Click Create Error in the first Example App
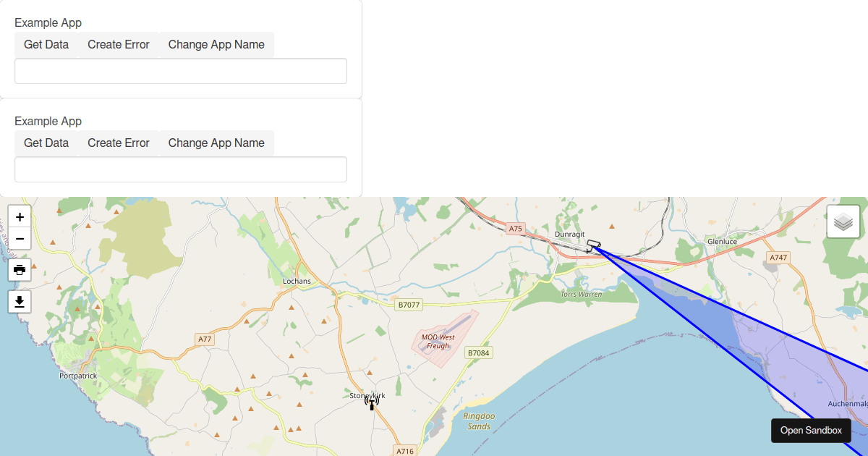The image size is (868, 456). pos(118,44)
